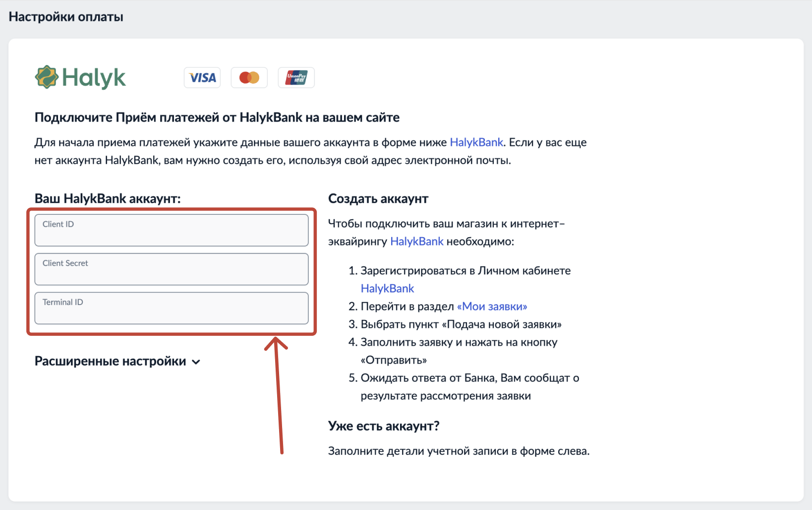Click chevron arrow beside Расширенные настройки

[x=196, y=362]
